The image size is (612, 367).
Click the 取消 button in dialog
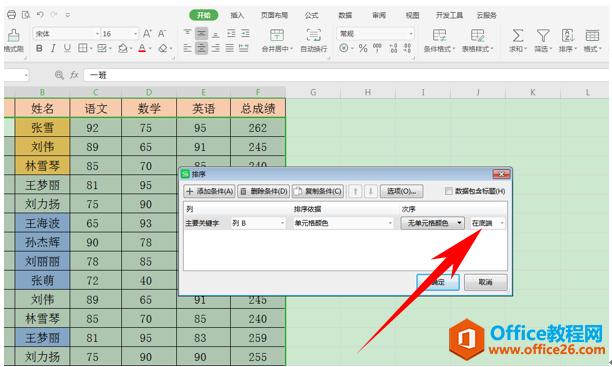coord(485,282)
